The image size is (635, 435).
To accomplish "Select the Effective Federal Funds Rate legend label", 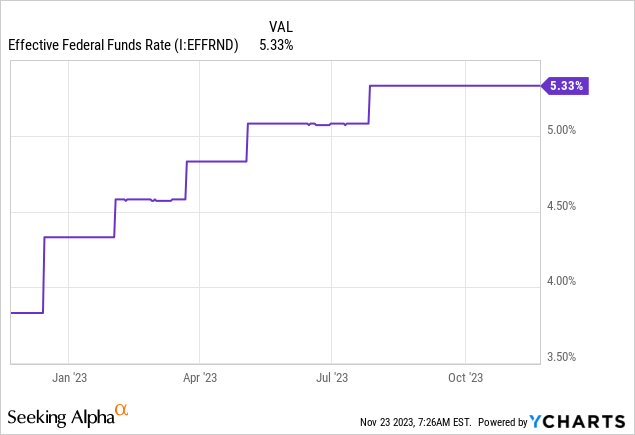I will coord(121,44).
